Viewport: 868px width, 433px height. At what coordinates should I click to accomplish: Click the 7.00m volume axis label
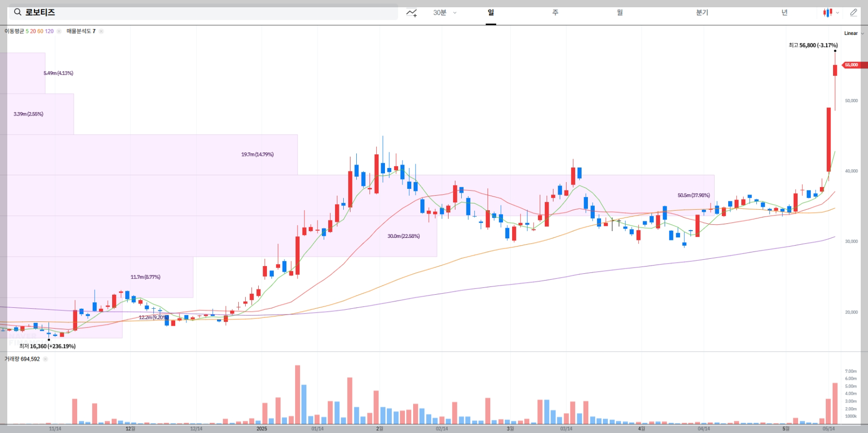point(851,371)
